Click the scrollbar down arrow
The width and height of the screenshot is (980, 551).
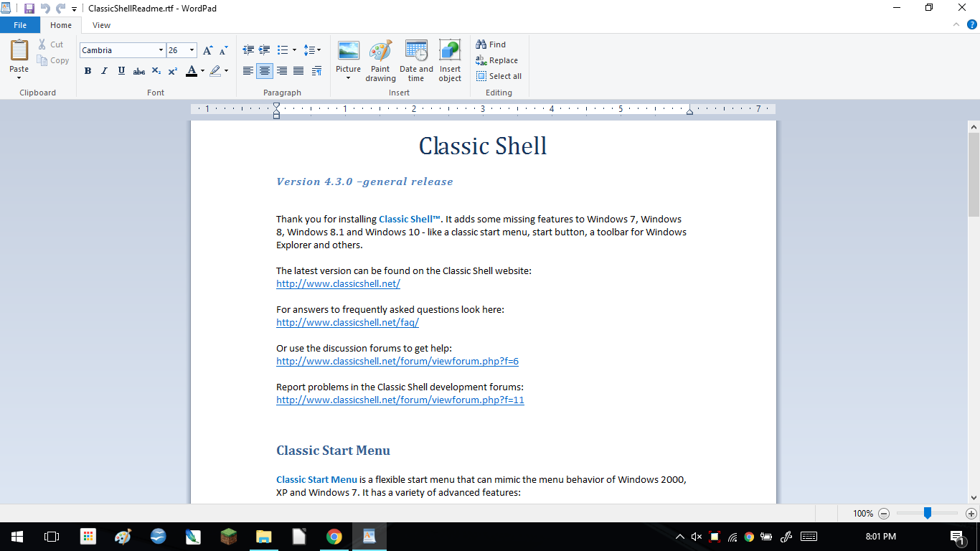click(974, 496)
